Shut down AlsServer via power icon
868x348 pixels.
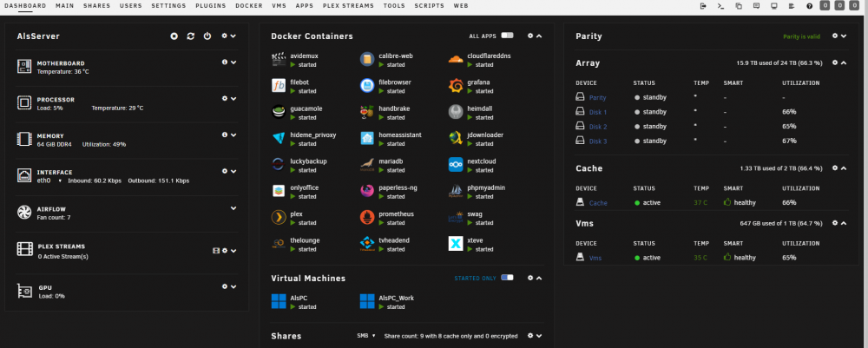pyautogui.click(x=207, y=36)
